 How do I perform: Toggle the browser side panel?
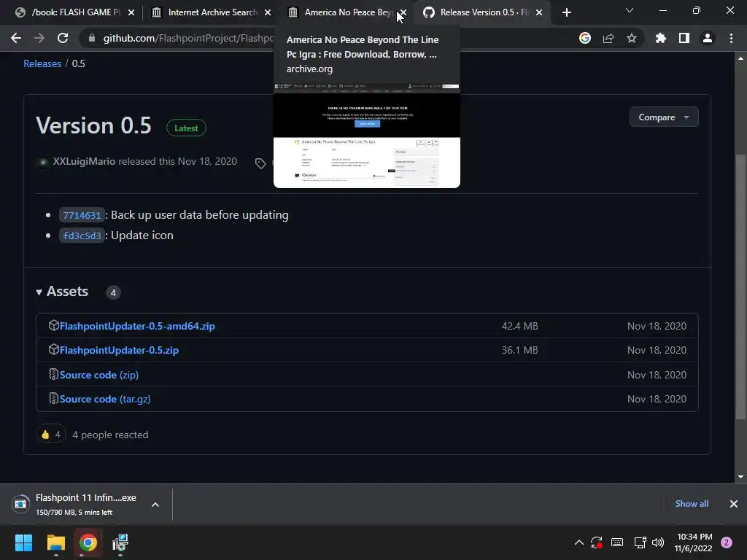(684, 38)
